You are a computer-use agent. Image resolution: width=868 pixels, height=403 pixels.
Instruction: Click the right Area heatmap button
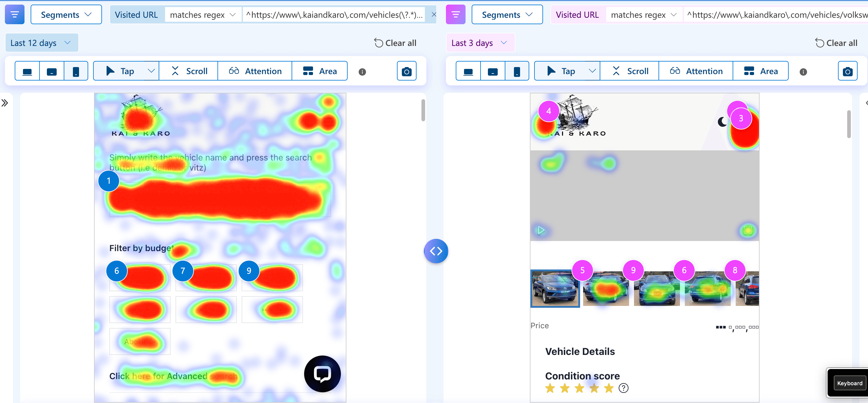tap(760, 71)
